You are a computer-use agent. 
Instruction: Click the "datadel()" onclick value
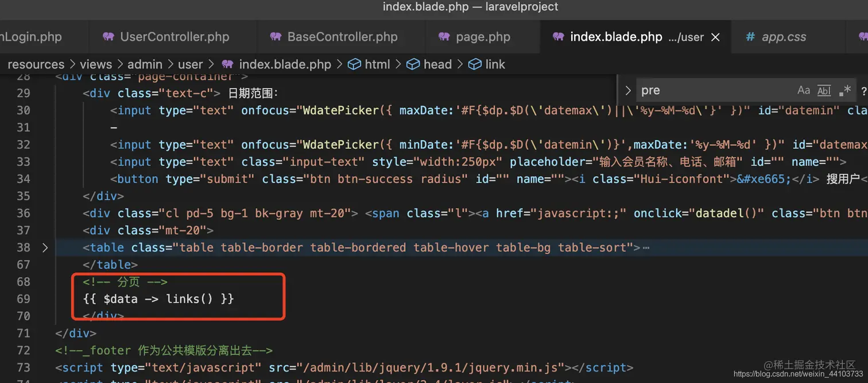(x=726, y=213)
